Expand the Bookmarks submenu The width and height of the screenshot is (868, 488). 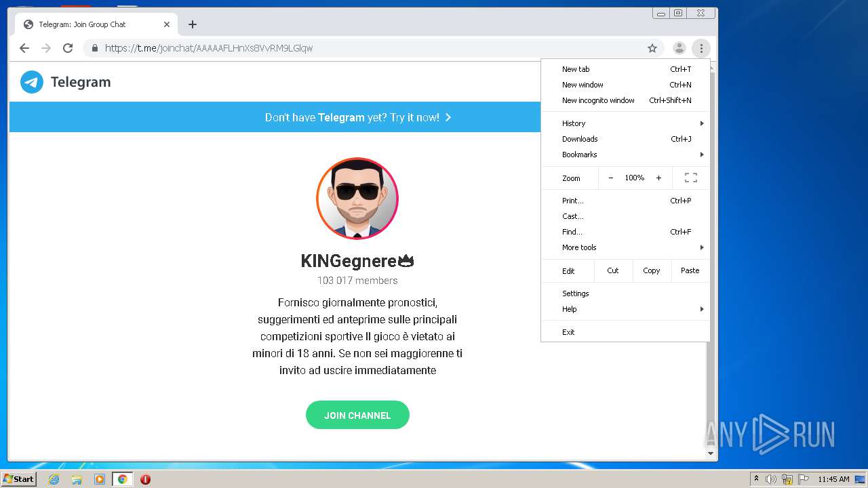click(x=625, y=155)
